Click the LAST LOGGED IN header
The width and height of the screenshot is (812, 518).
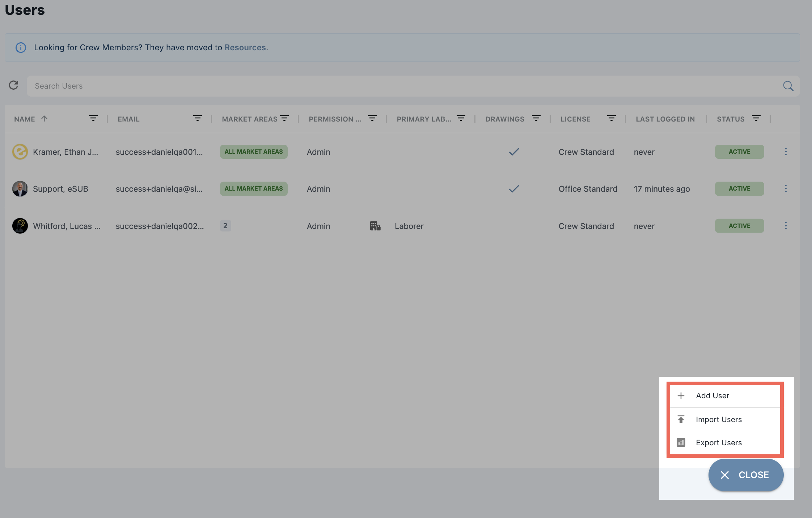[665, 119]
